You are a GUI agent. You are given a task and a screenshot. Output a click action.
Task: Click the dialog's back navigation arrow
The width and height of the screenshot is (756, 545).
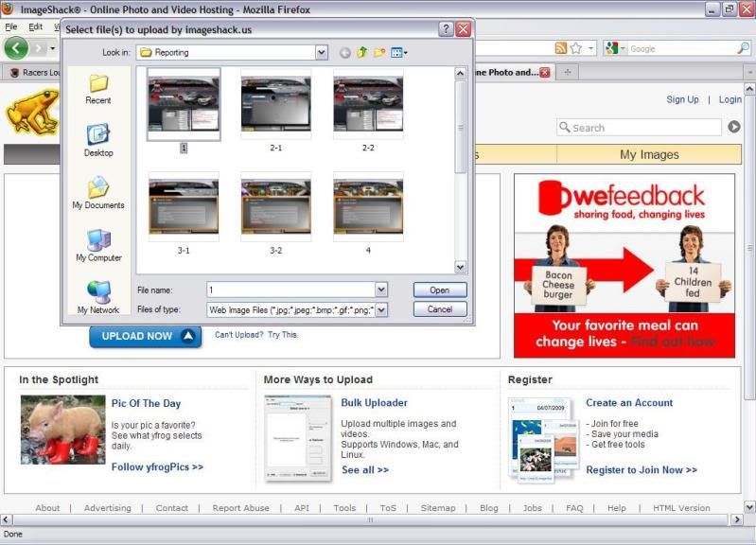[344, 53]
